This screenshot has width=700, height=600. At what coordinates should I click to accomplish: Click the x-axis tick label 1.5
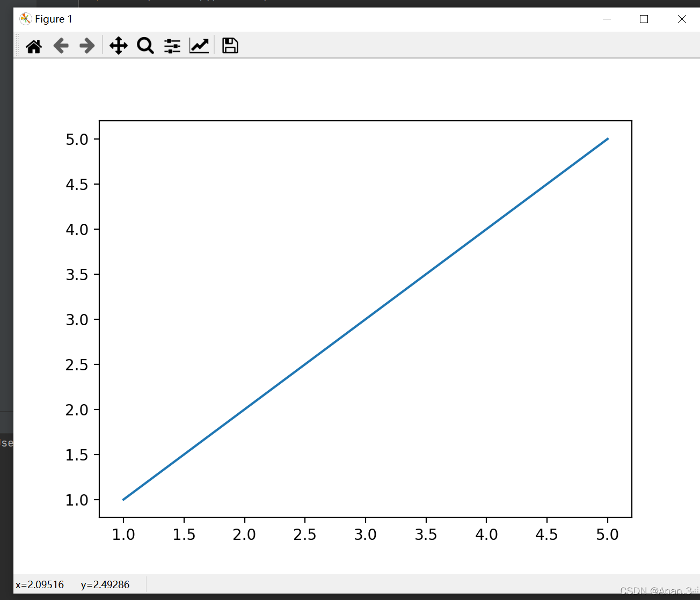(184, 535)
